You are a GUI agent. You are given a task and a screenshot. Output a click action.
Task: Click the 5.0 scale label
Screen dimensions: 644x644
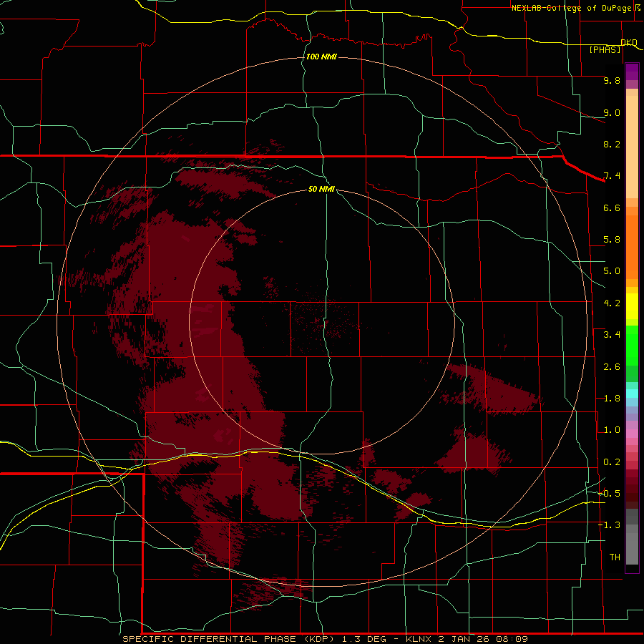click(x=612, y=271)
